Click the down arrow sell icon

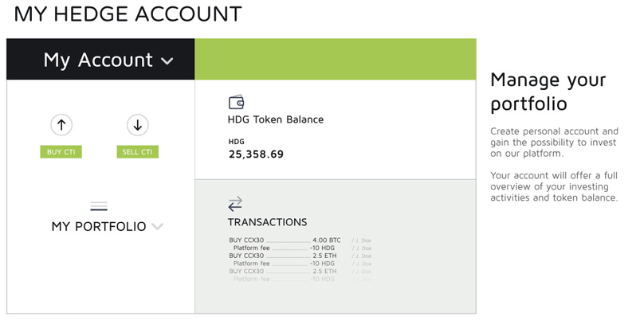click(x=138, y=125)
